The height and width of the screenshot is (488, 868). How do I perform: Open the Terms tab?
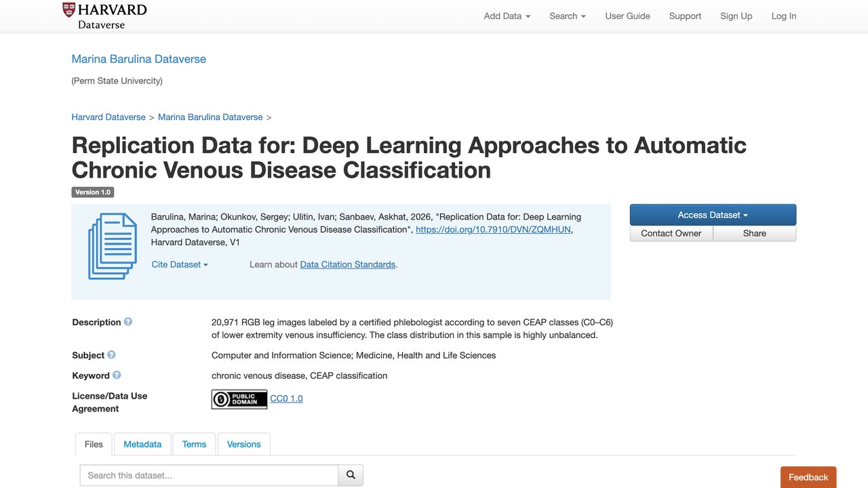click(194, 444)
